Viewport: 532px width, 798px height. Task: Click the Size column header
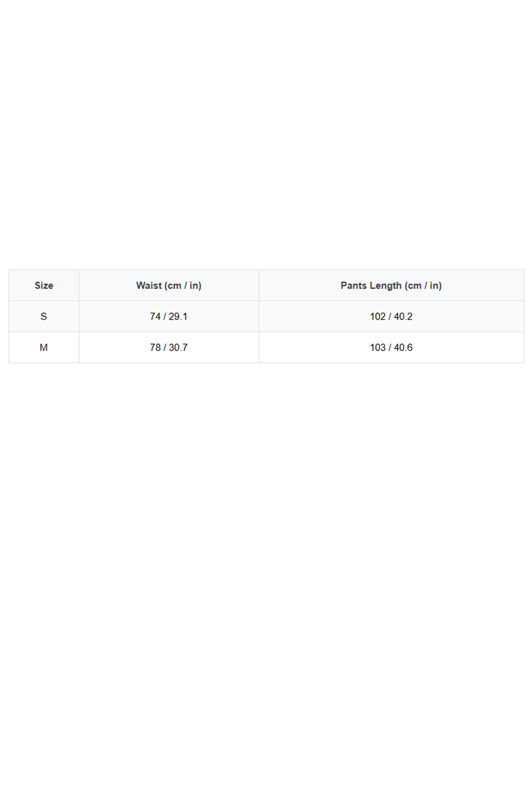44,286
